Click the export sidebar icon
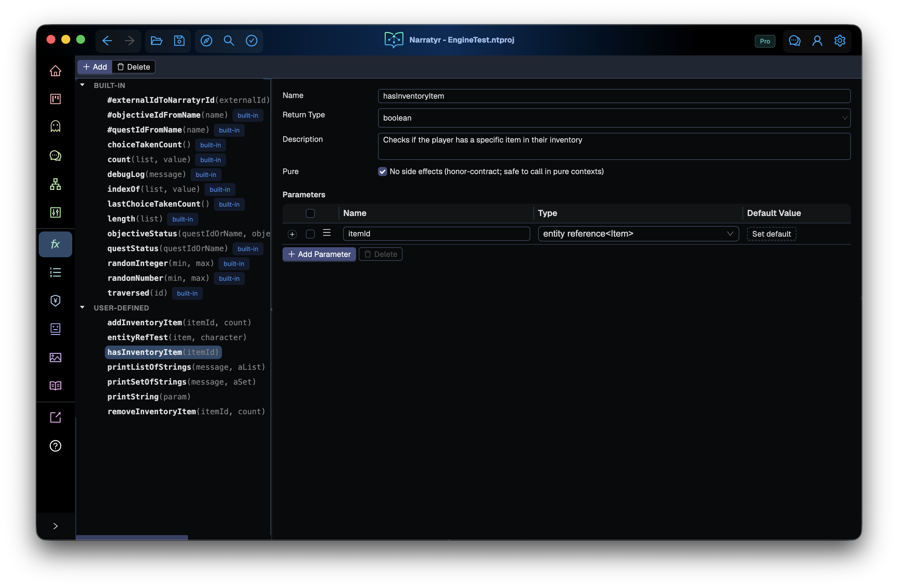The width and height of the screenshot is (898, 588). [x=55, y=417]
